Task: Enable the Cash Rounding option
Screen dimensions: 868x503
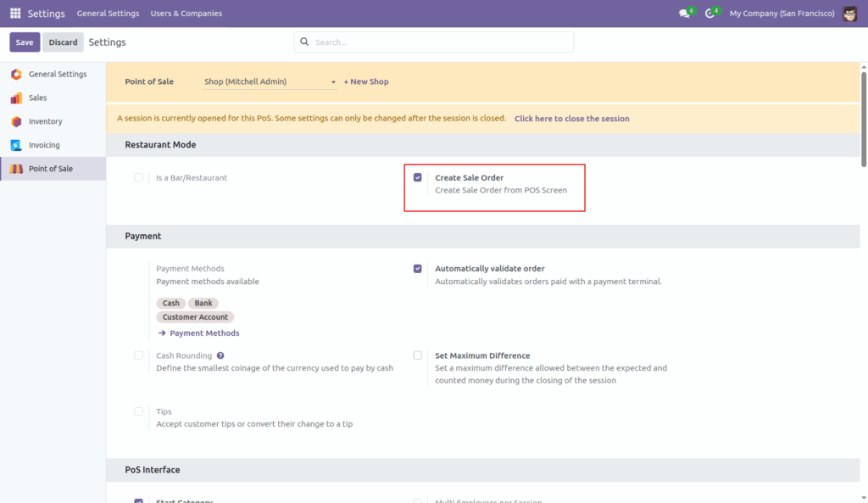Action: point(138,355)
